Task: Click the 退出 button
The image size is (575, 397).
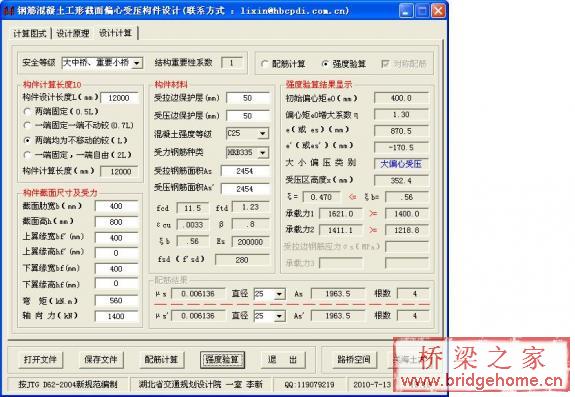Action: pos(282,360)
